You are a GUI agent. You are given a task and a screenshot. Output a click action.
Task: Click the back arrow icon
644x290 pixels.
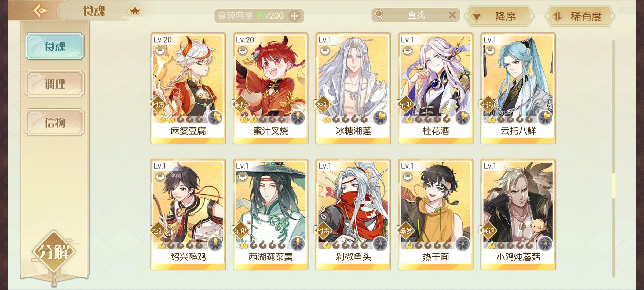40,11
